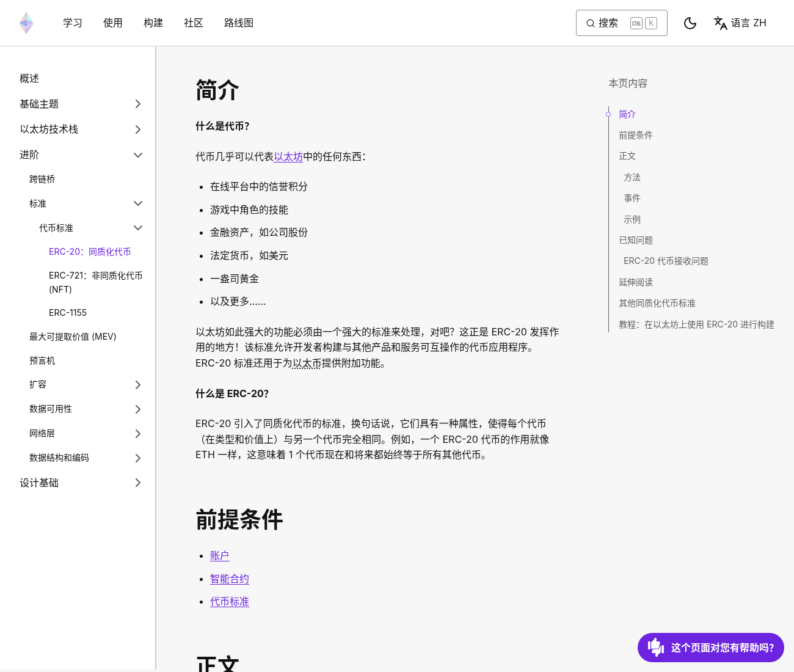The image size is (794, 672).
Task: Open 跨链桥 in the sidebar
Action: (42, 179)
